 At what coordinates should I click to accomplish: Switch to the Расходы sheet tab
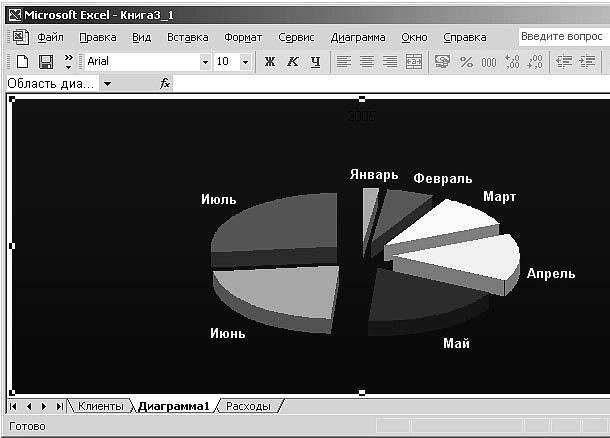click(x=247, y=406)
